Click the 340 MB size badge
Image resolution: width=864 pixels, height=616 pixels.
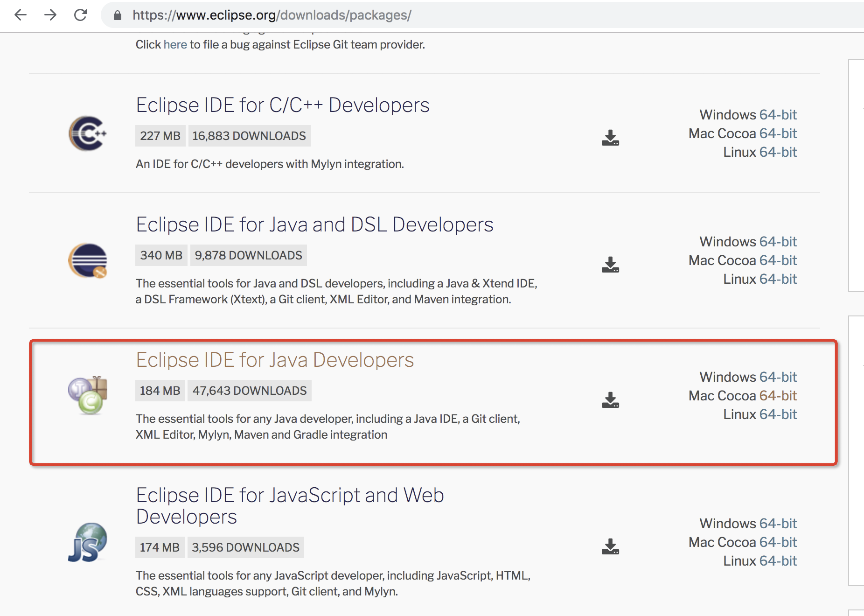tap(161, 255)
